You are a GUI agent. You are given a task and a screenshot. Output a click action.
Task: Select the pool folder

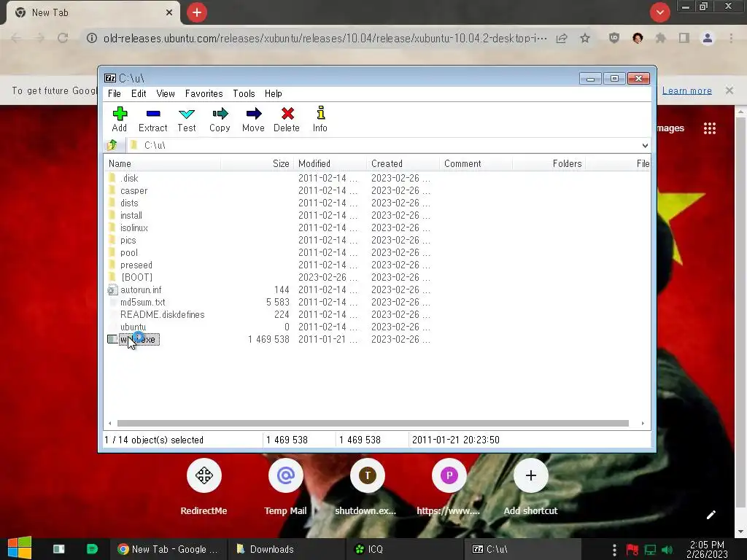(x=129, y=252)
